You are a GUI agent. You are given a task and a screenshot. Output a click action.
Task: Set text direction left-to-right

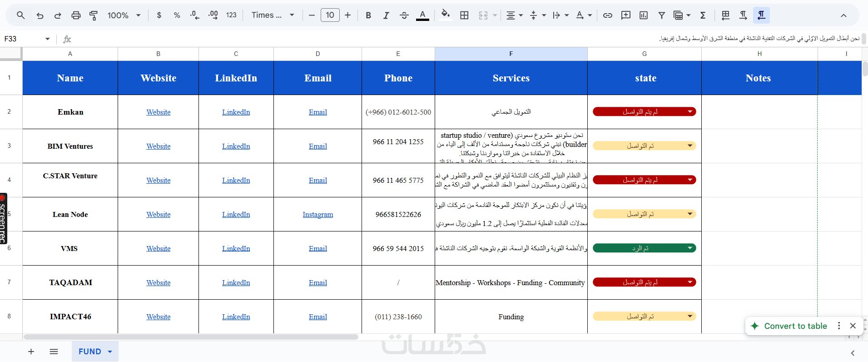coord(744,15)
